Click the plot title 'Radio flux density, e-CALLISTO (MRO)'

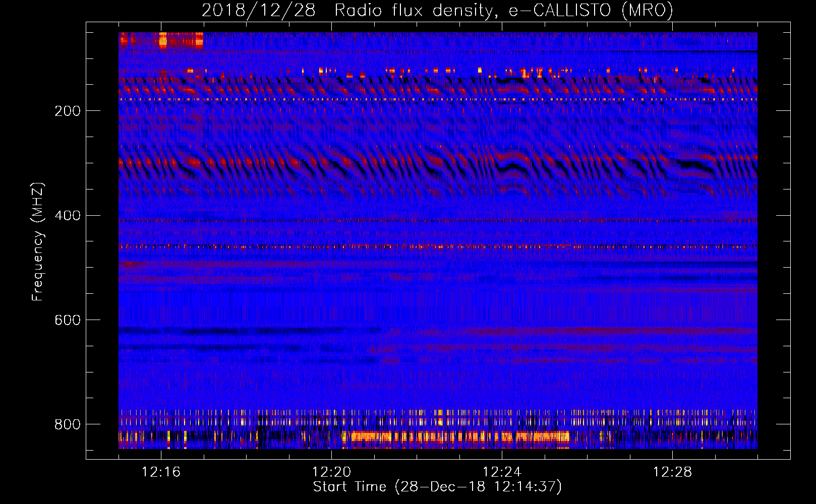504,11
